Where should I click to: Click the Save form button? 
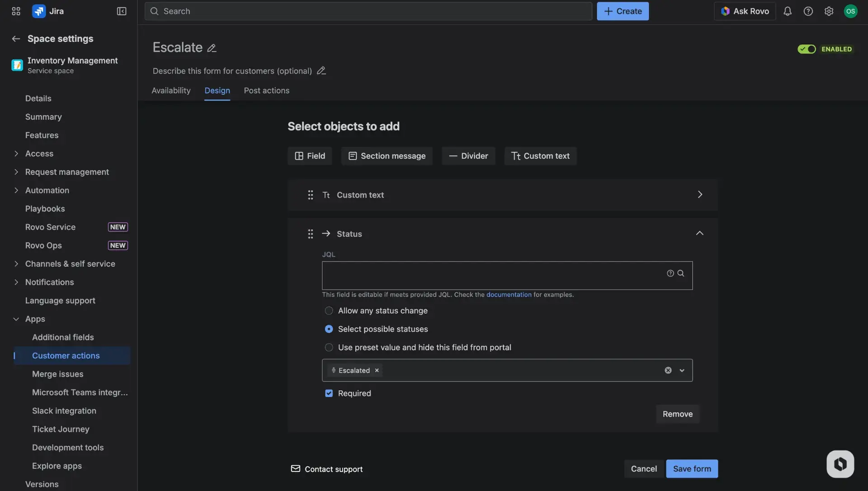coord(692,469)
